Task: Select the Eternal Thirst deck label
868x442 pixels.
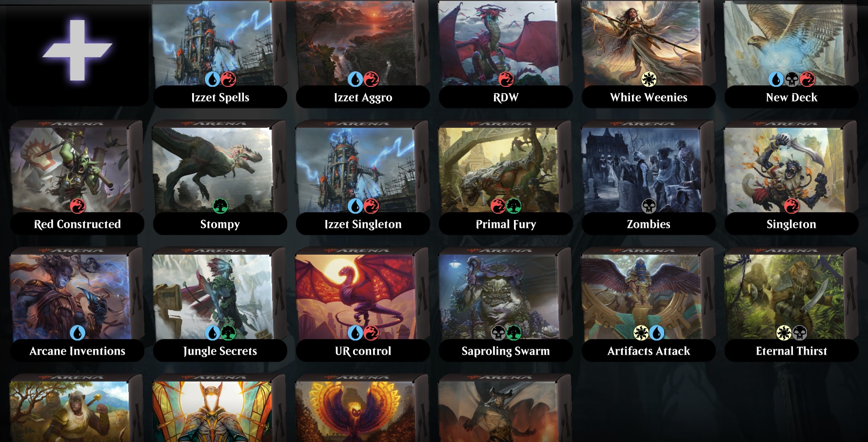Action: (791, 351)
